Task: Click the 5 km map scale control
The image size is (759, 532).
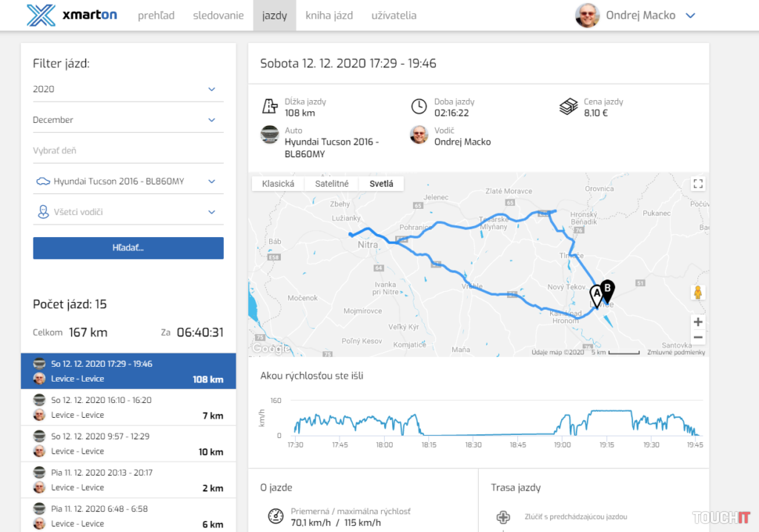Action: click(615, 353)
